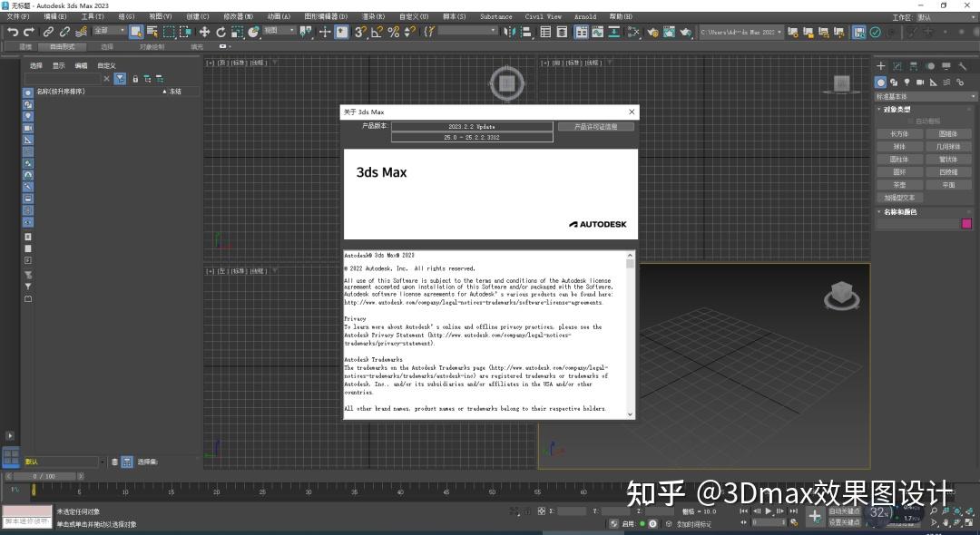The width and height of the screenshot is (980, 535).
Task: Select the Select and Rotate tool
Action: [x=220, y=32]
